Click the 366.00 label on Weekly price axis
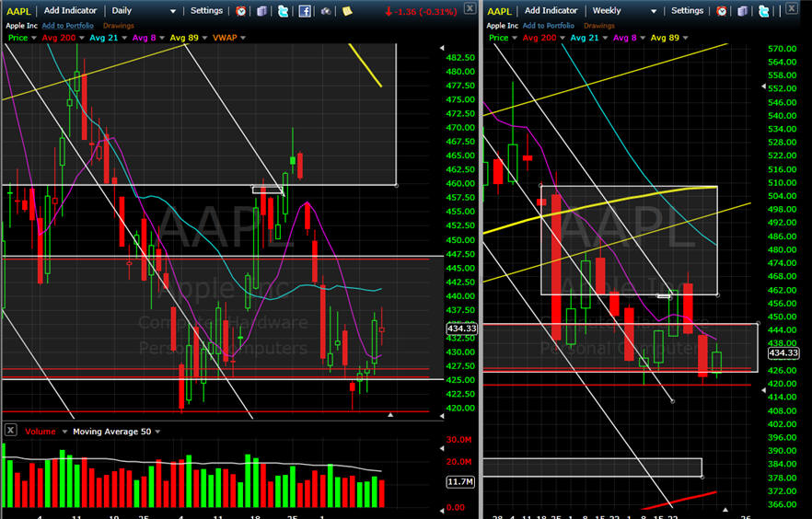This screenshot has height=519, width=812. 782,504
